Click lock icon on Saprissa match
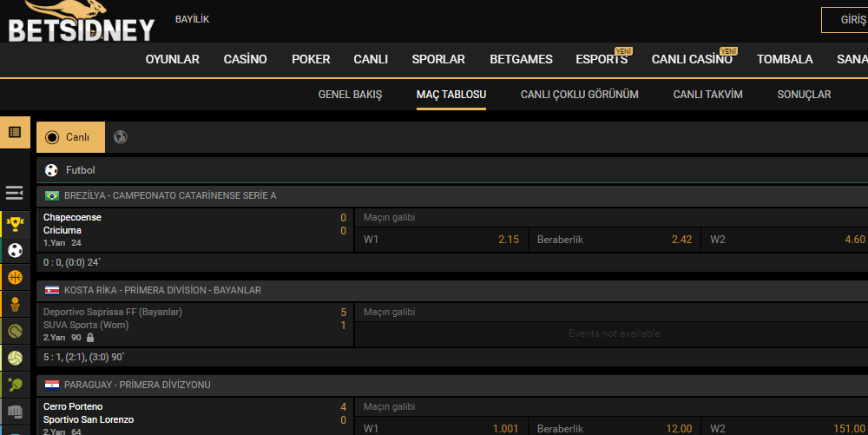The image size is (868, 435). coord(90,337)
